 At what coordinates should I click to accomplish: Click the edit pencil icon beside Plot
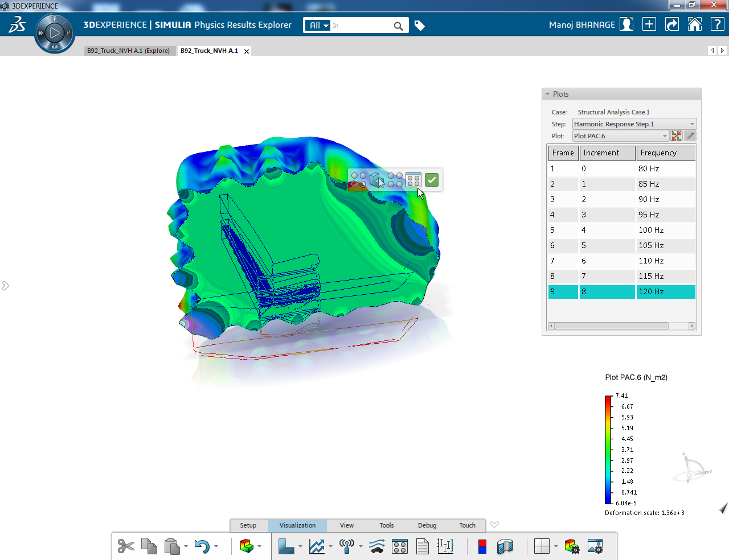tap(690, 136)
